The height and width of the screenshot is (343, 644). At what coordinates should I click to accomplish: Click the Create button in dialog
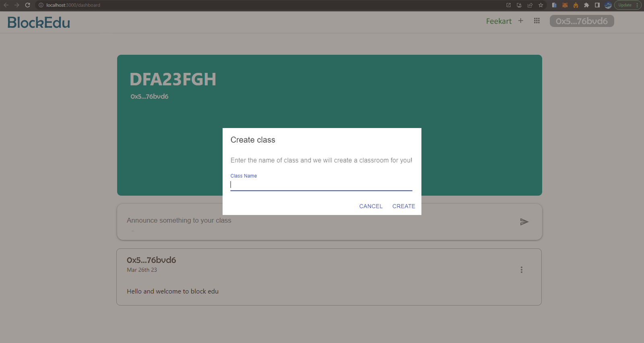click(x=404, y=206)
